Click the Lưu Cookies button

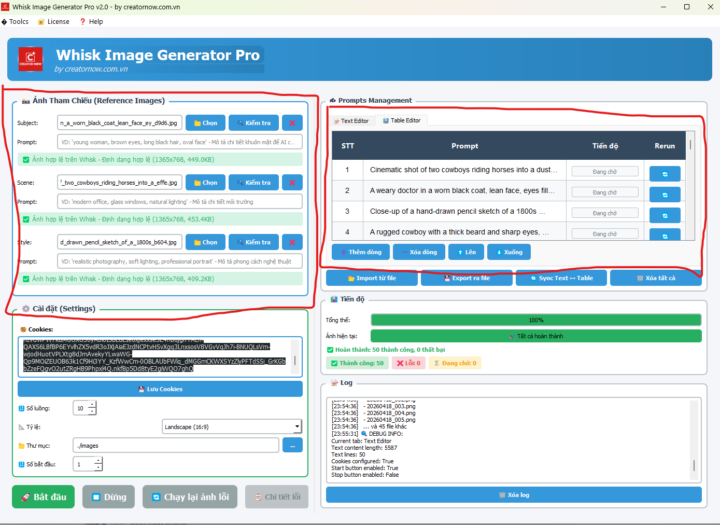click(160, 389)
